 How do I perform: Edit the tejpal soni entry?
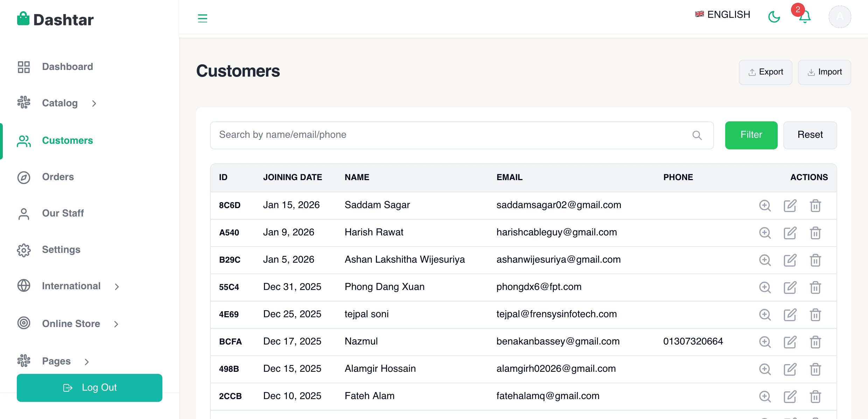click(790, 315)
